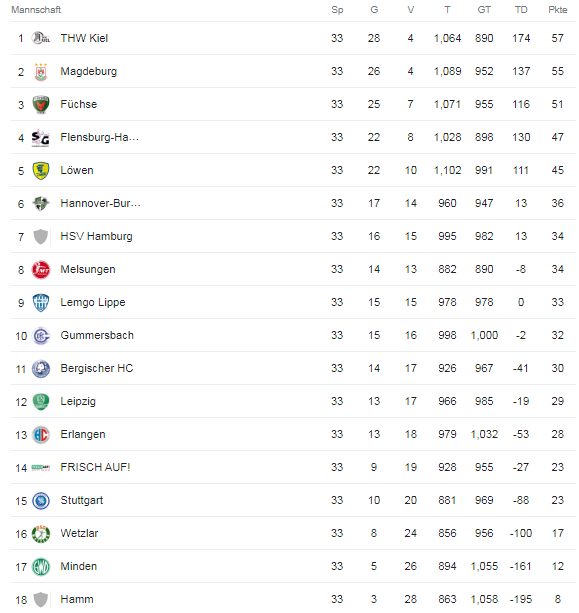Click the Flensburg-Handewitt SG logo
The width and height of the screenshot is (579, 613).
[x=41, y=138]
